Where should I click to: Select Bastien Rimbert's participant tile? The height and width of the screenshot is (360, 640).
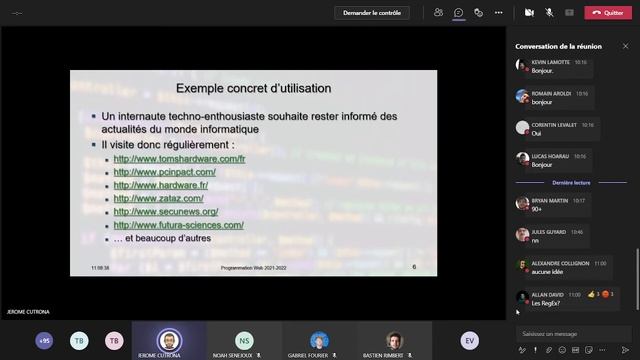[x=394, y=340]
